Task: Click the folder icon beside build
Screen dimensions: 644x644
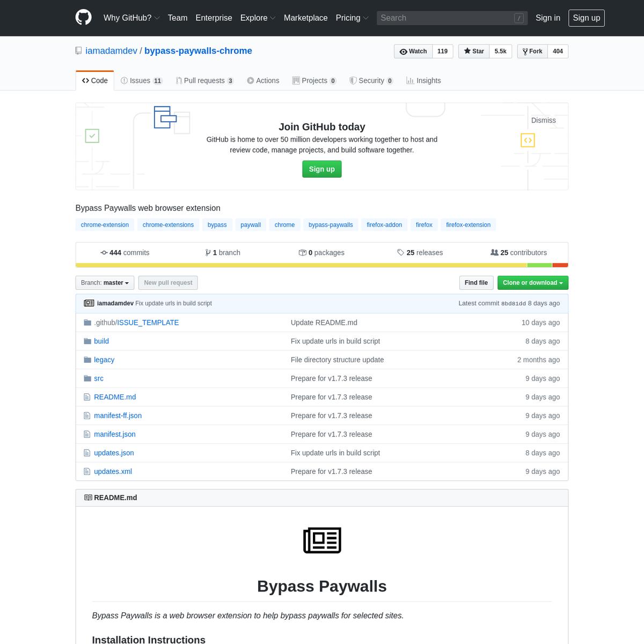Action: point(87,341)
